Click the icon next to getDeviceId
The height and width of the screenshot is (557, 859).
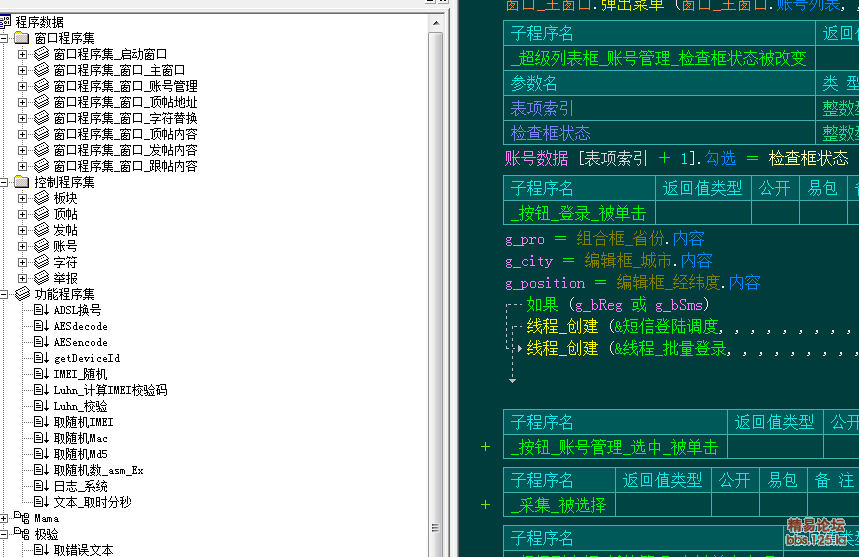[x=41, y=358]
